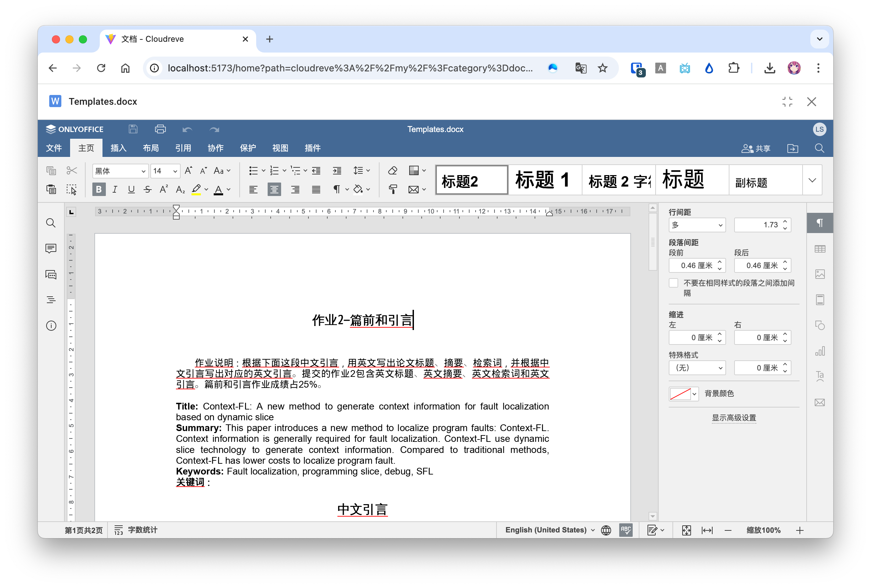Open the headings navigation panel
871x588 pixels.
[x=51, y=299]
